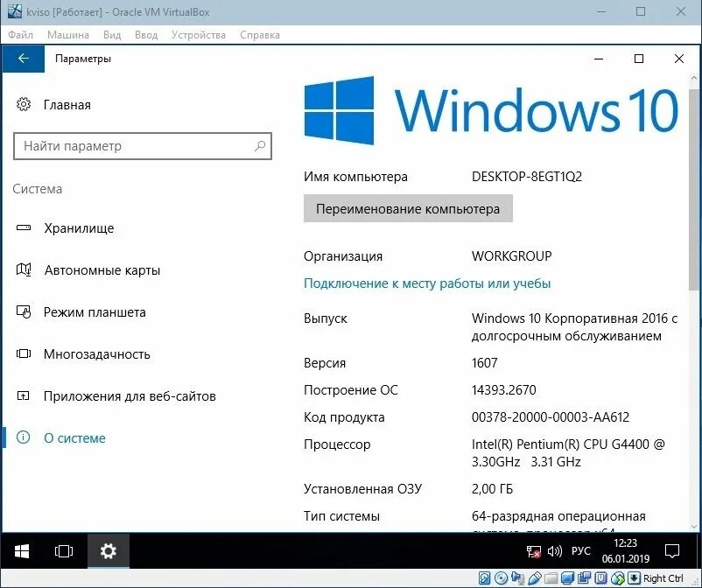This screenshot has width=702, height=588.
Task: Click the speaker audio indicator in VirtualBox status bar
Action: (518, 578)
